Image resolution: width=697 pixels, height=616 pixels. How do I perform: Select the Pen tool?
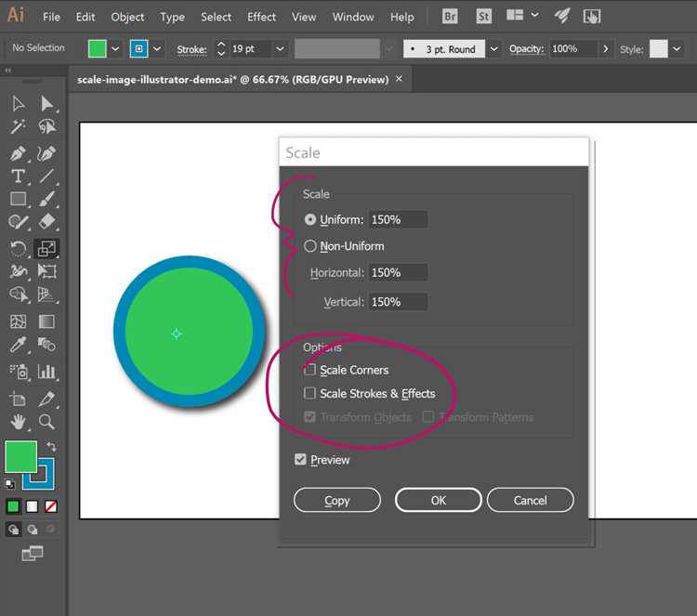tap(18, 154)
